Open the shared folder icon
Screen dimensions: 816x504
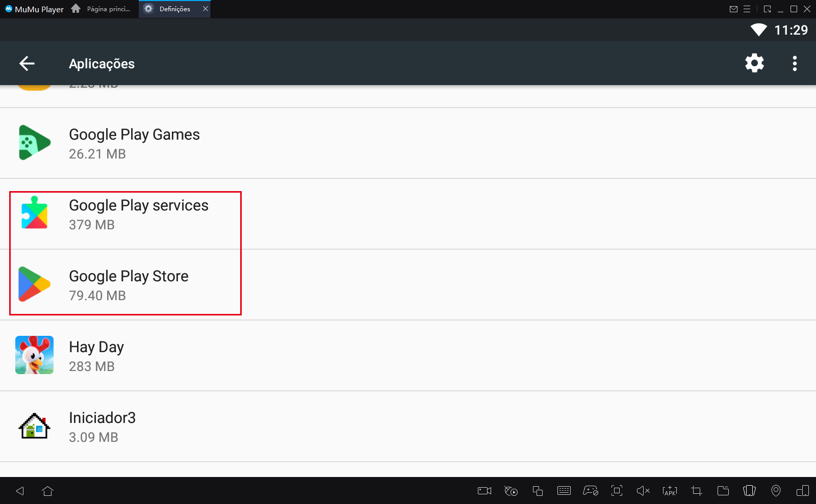(723, 491)
